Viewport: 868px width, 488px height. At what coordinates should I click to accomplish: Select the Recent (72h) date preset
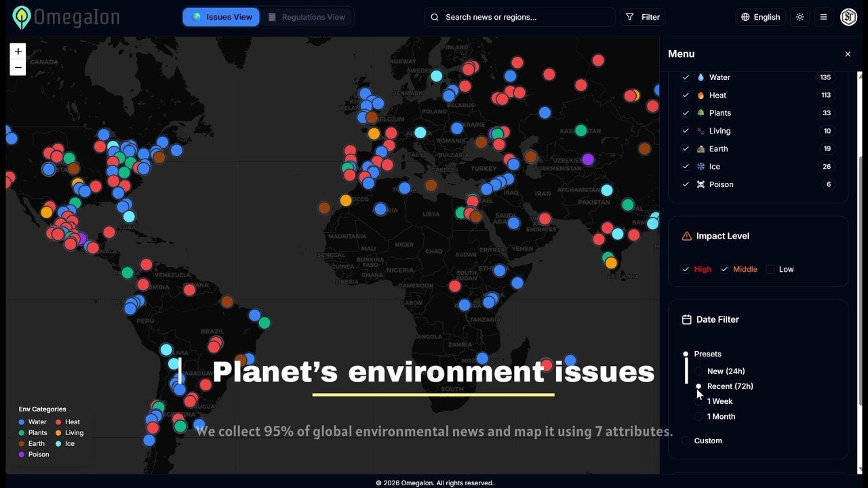(698, 386)
